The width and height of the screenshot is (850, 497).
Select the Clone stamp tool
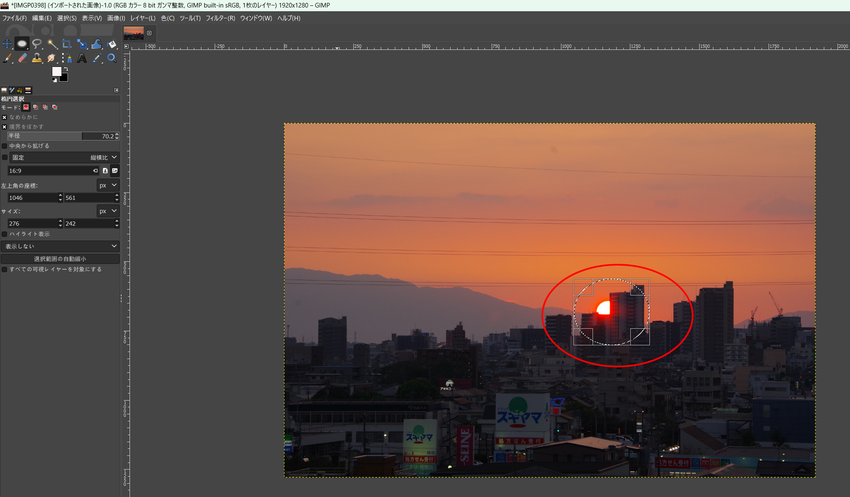click(x=37, y=58)
